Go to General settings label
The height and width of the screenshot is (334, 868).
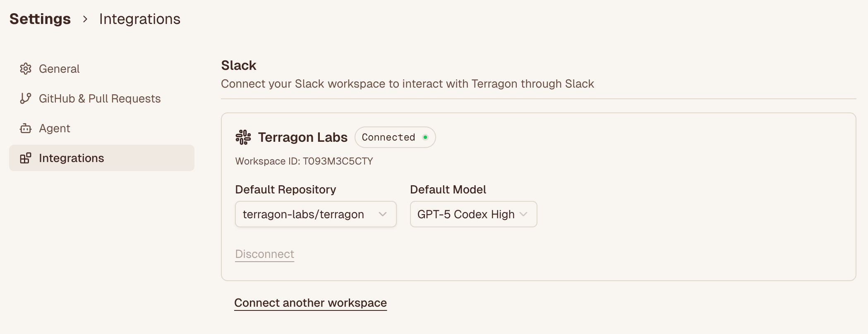coord(59,69)
